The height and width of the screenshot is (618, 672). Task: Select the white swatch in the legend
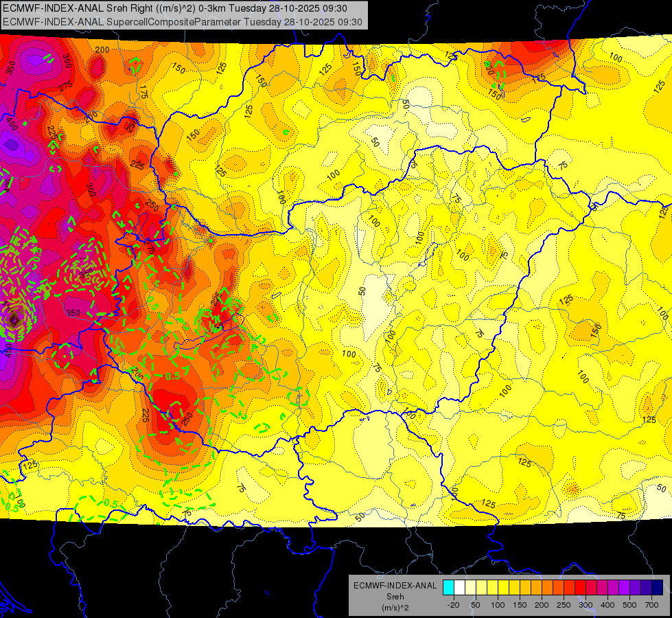[x=459, y=588]
